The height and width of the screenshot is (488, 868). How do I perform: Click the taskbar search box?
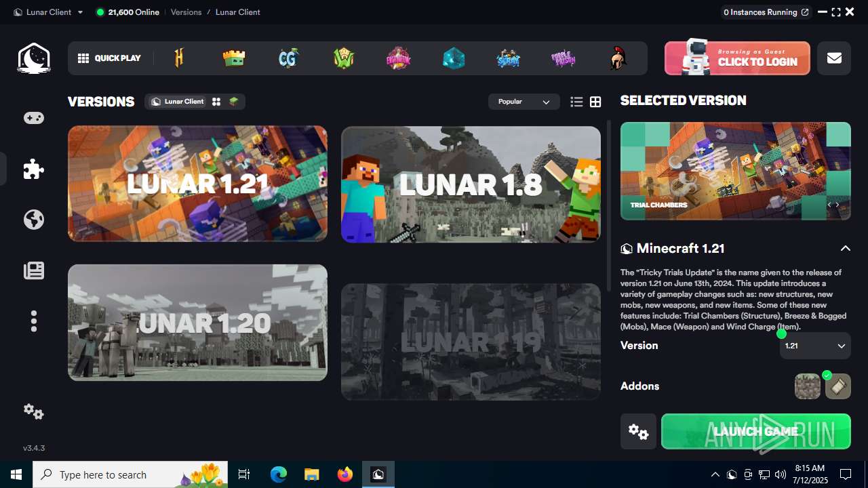[130, 474]
